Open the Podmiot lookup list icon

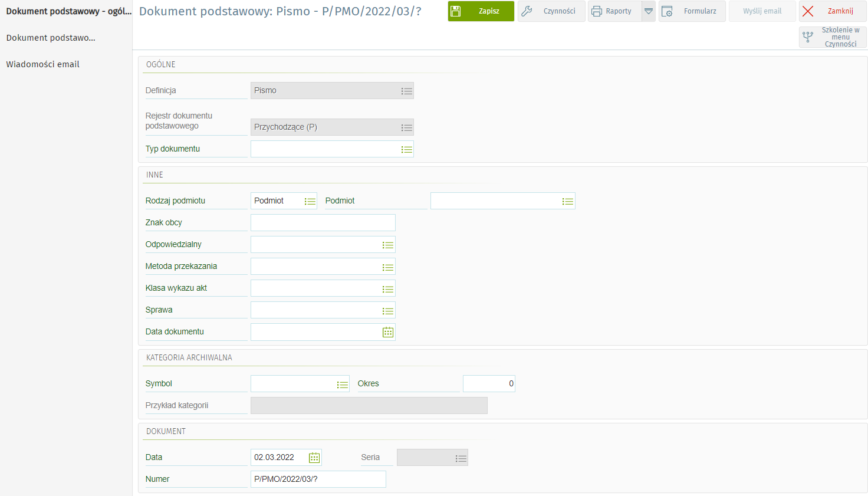click(567, 201)
